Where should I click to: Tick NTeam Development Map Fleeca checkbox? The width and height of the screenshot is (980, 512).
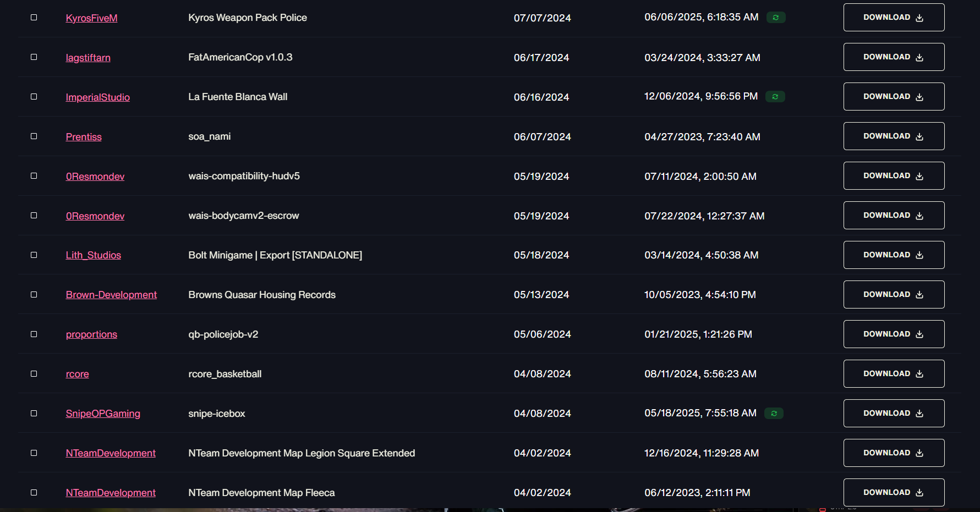point(34,493)
